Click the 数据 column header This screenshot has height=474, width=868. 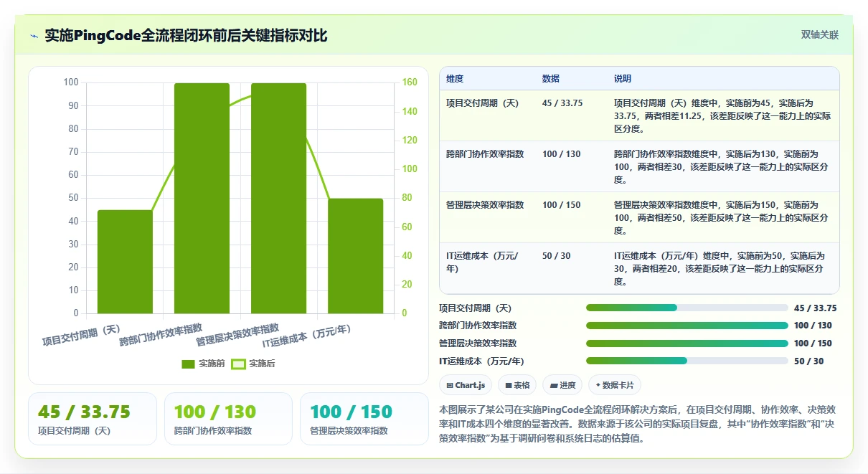click(x=551, y=79)
